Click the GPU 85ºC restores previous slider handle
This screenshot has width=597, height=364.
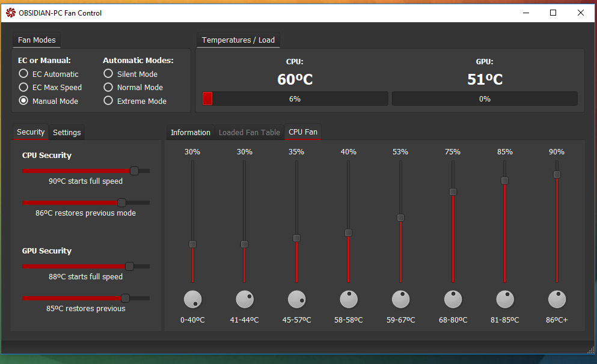[125, 298]
